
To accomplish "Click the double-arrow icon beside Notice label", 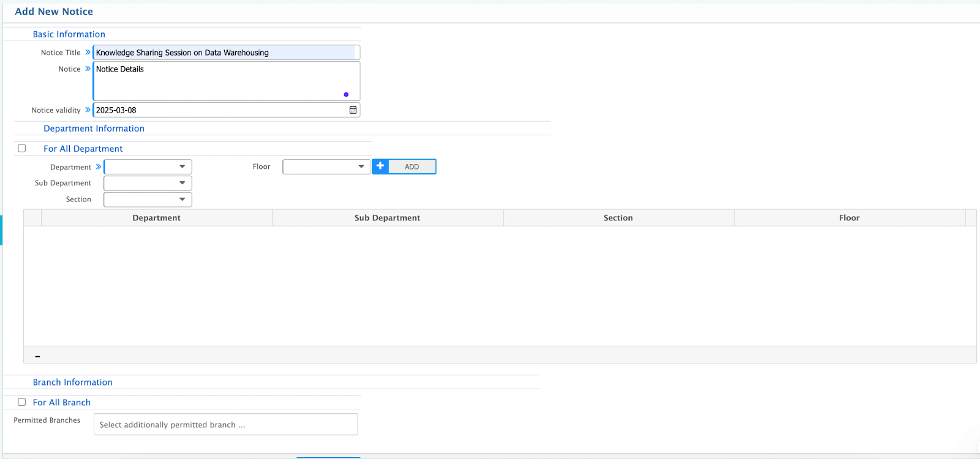I will coord(88,69).
